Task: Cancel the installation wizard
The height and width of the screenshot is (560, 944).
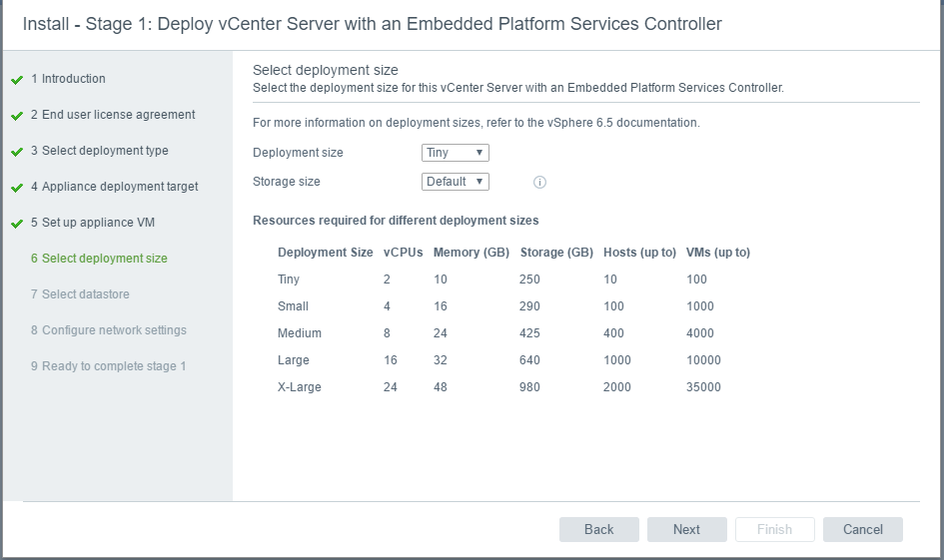Action: (863, 529)
